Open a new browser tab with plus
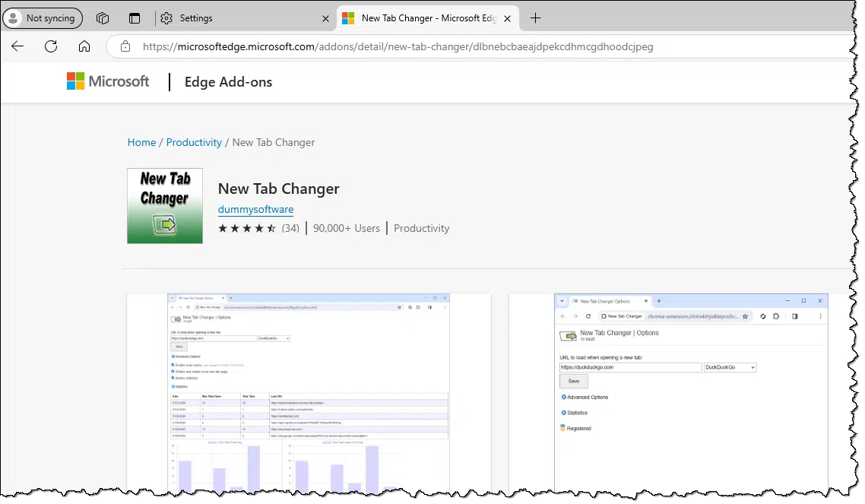This screenshot has height=504, width=865. 535,18
